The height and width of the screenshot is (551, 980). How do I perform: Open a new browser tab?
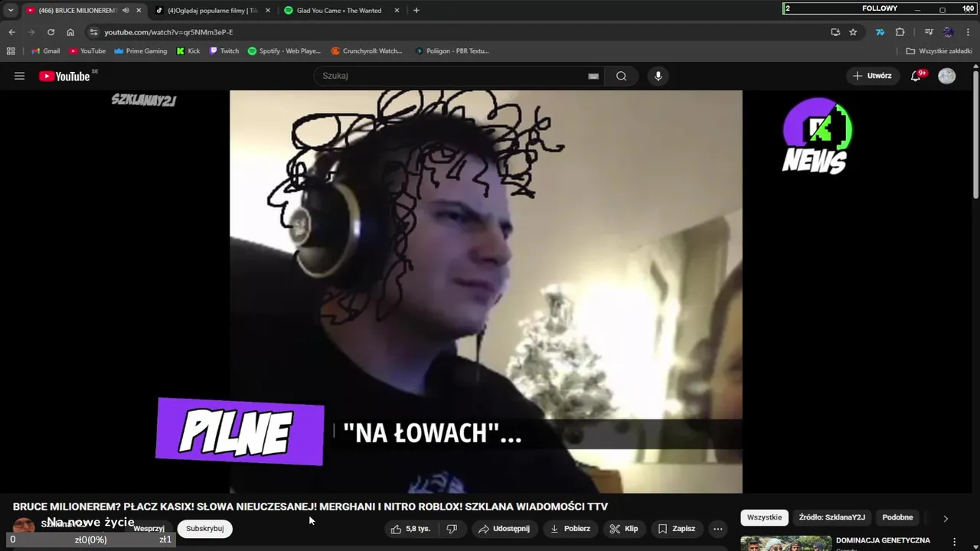click(x=416, y=11)
